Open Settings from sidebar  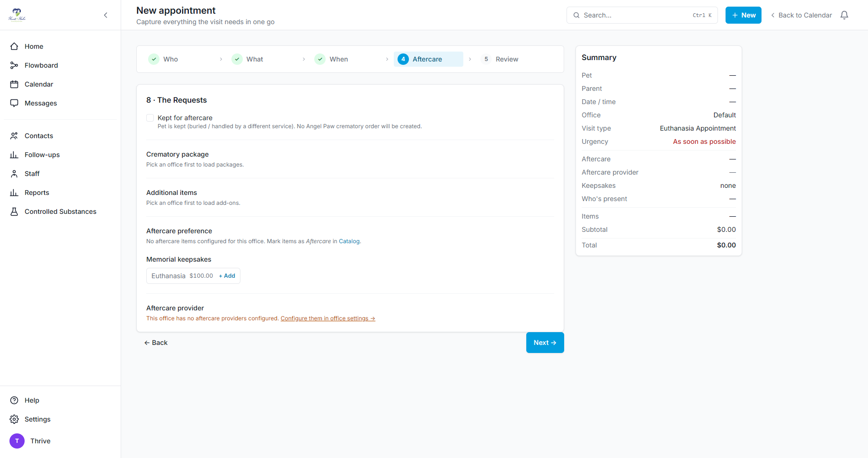(x=61, y=419)
